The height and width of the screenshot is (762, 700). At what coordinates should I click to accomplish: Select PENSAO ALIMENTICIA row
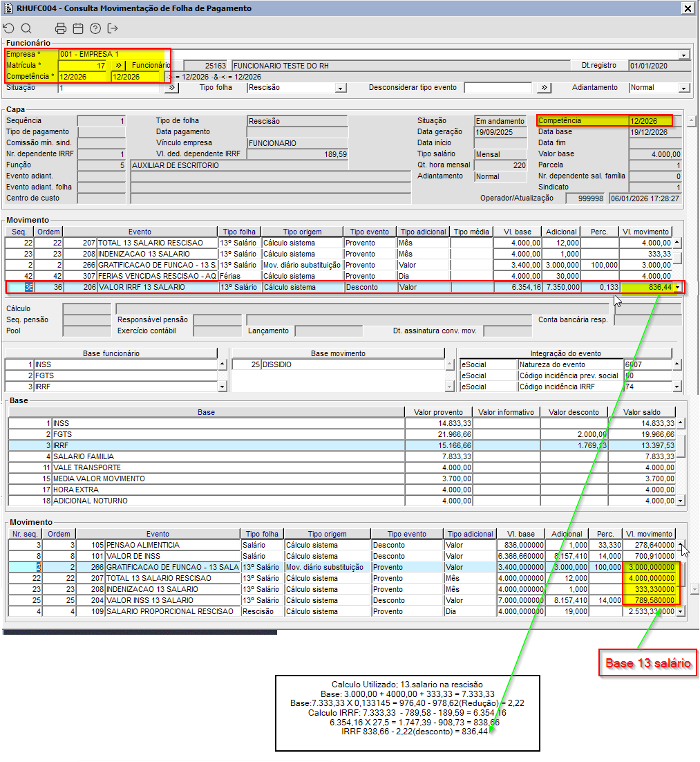tap(342, 545)
